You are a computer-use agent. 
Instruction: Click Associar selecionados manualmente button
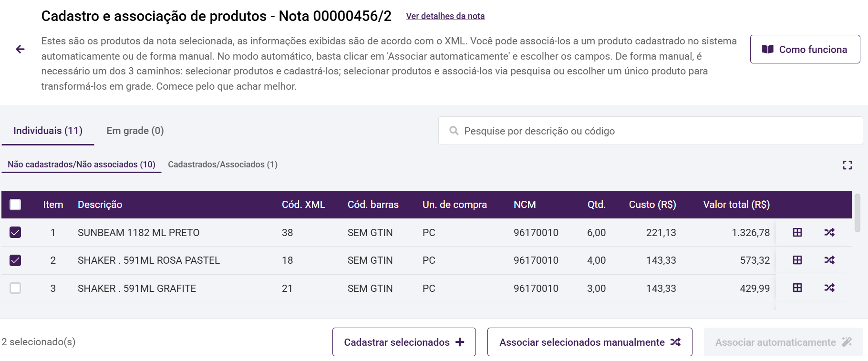[x=589, y=342]
